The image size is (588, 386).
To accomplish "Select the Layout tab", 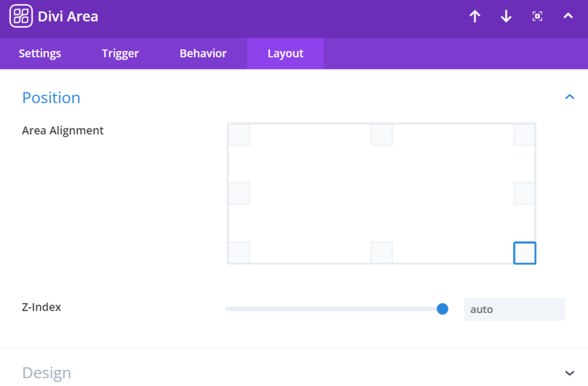I will 285,53.
